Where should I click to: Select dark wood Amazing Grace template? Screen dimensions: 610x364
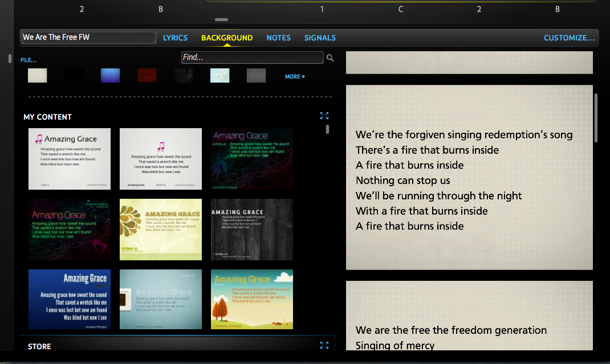click(252, 230)
